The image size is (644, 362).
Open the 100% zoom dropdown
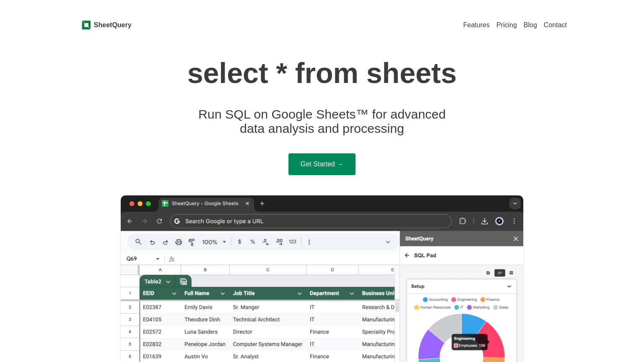(x=214, y=242)
